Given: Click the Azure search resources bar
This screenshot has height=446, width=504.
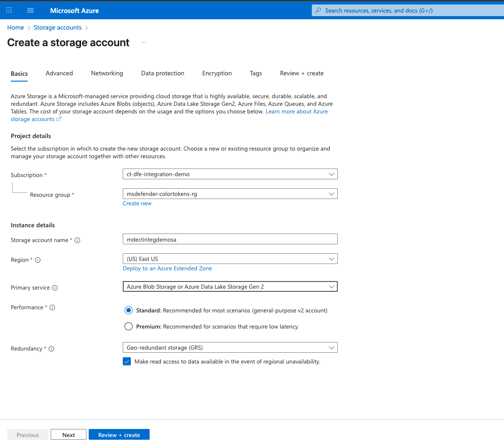Looking at the screenshot, I should pos(408,10).
